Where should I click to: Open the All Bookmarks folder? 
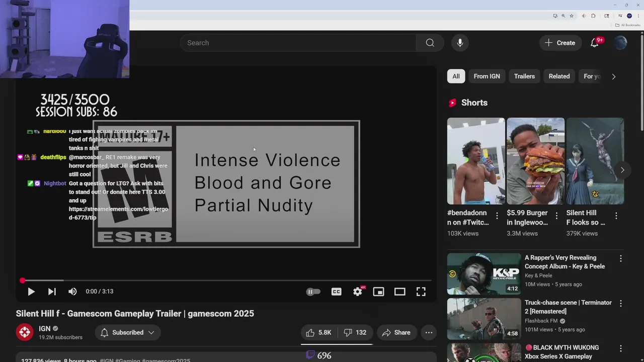(x=627, y=25)
